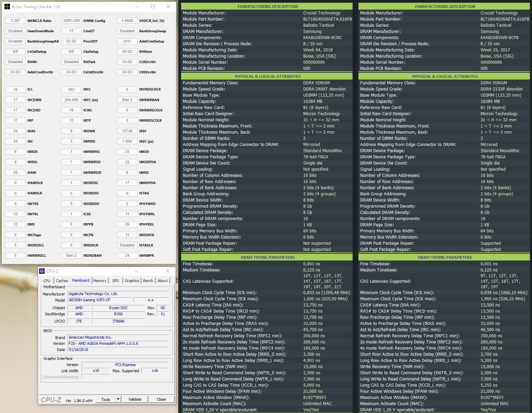The image size is (532, 413).
Task: Click the tCL value 16
Action: pyautogui.click(x=15, y=89)
